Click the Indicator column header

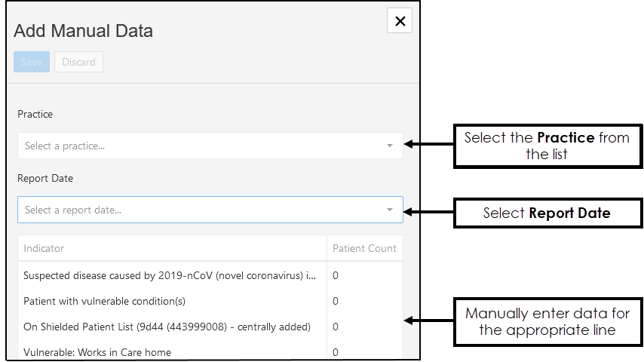click(x=44, y=248)
